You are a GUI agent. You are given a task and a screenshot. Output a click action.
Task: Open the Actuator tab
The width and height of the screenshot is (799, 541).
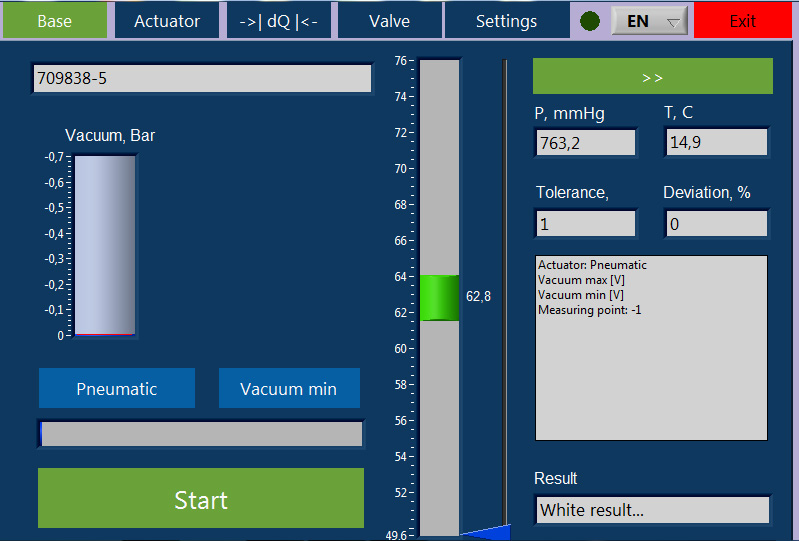(x=167, y=21)
